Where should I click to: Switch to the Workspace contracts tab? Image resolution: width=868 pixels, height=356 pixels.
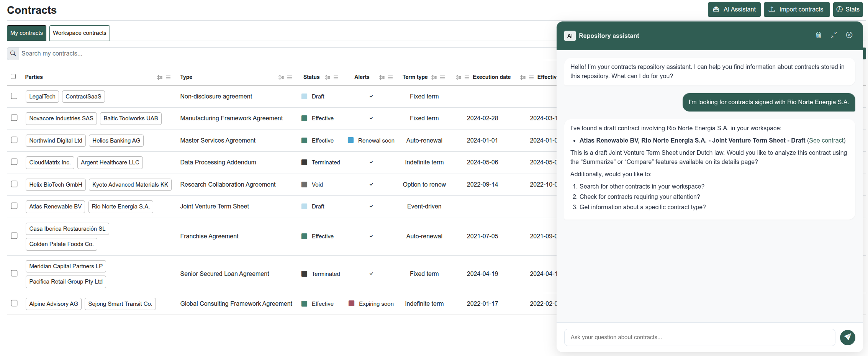(79, 33)
